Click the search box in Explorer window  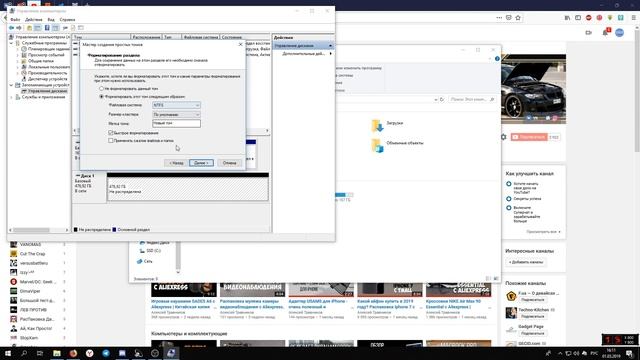(471, 99)
